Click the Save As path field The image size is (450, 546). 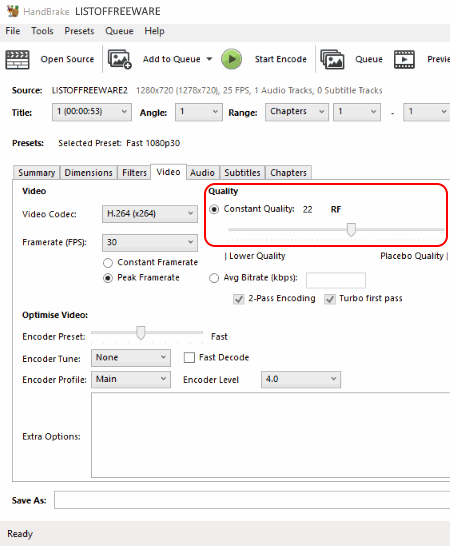[x=252, y=500]
